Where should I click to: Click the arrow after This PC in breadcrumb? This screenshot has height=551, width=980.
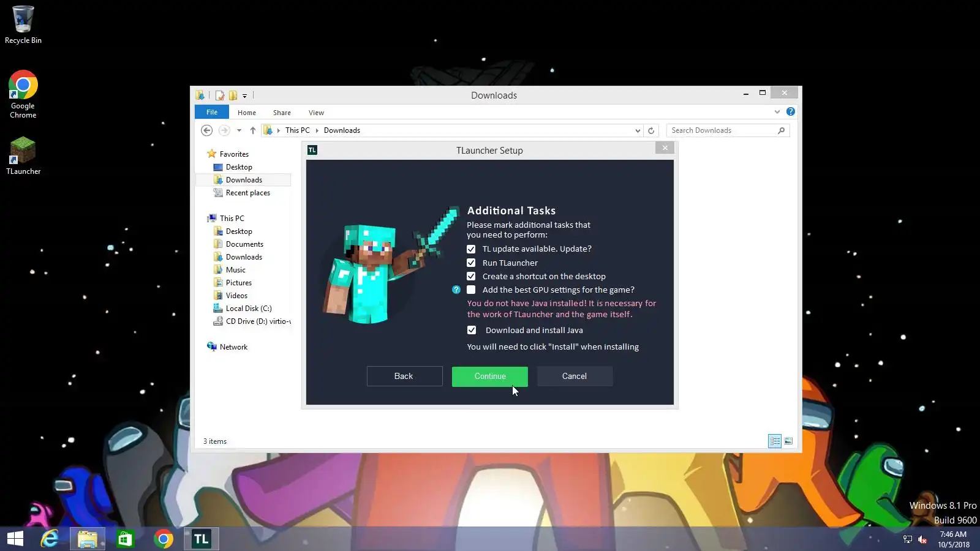[317, 130]
